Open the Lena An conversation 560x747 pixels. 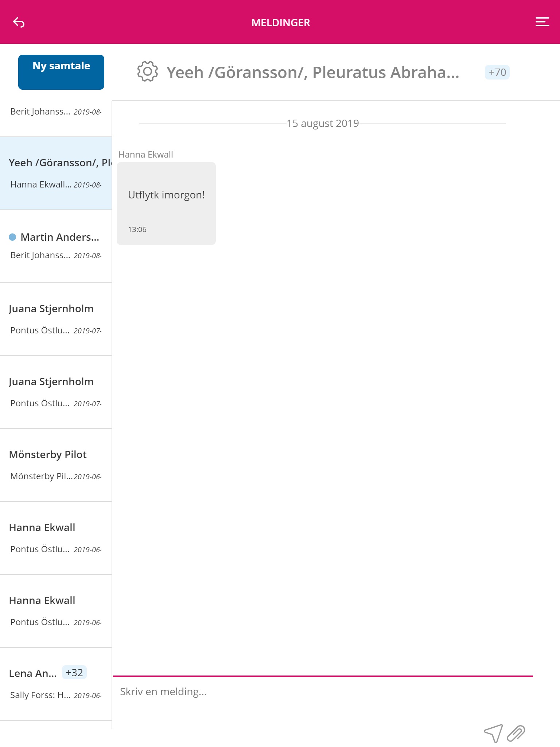pyautogui.click(x=56, y=684)
